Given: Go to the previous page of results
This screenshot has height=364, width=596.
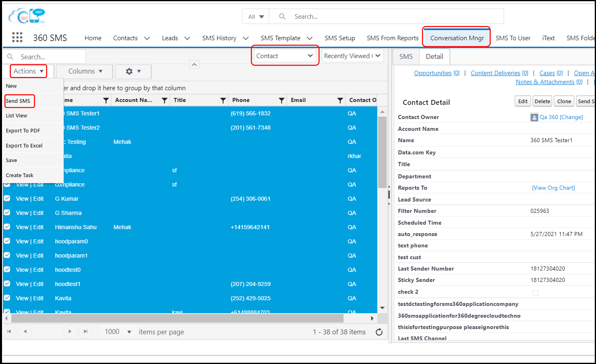Looking at the screenshot, I should point(25,331).
